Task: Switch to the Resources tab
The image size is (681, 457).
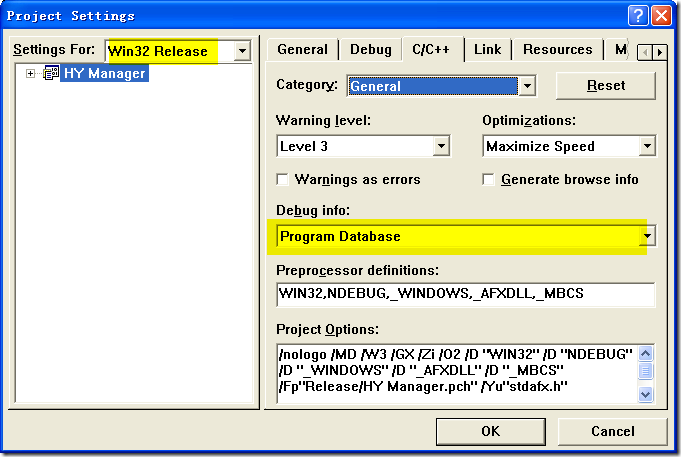Action: point(558,50)
